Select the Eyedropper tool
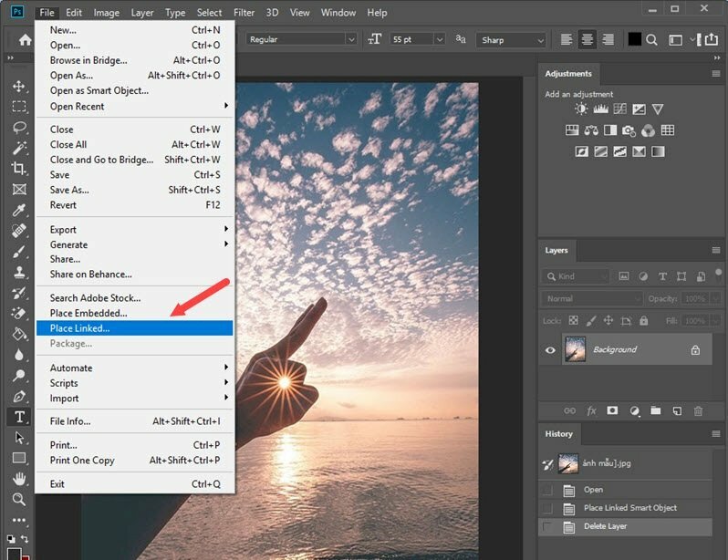Viewport: 728px width, 560px height. click(18, 210)
